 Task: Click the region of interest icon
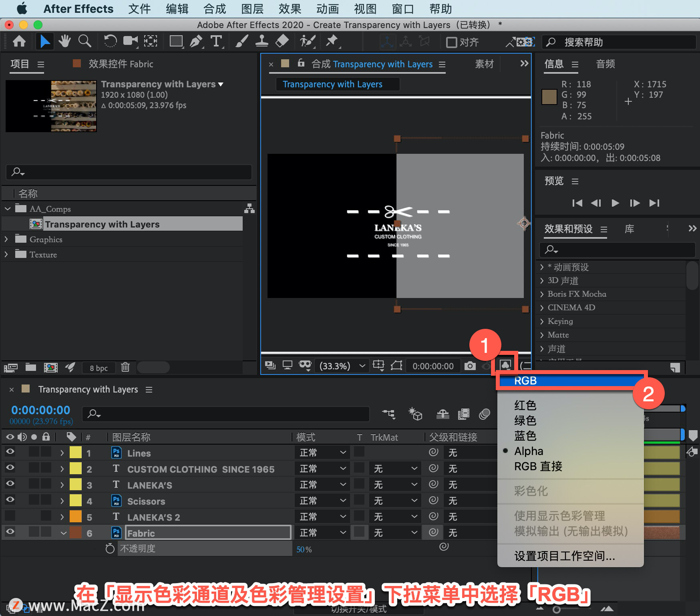point(378,365)
